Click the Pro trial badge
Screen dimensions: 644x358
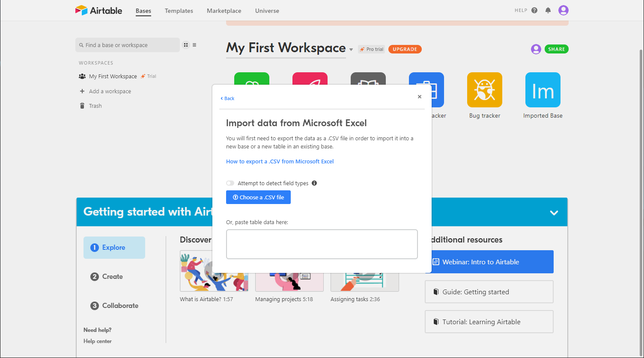tap(372, 49)
